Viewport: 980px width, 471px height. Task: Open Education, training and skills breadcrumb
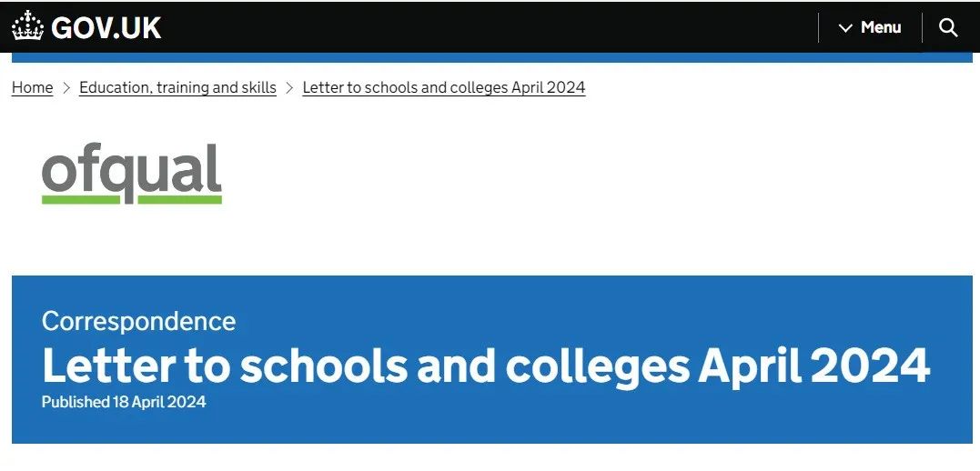177,87
